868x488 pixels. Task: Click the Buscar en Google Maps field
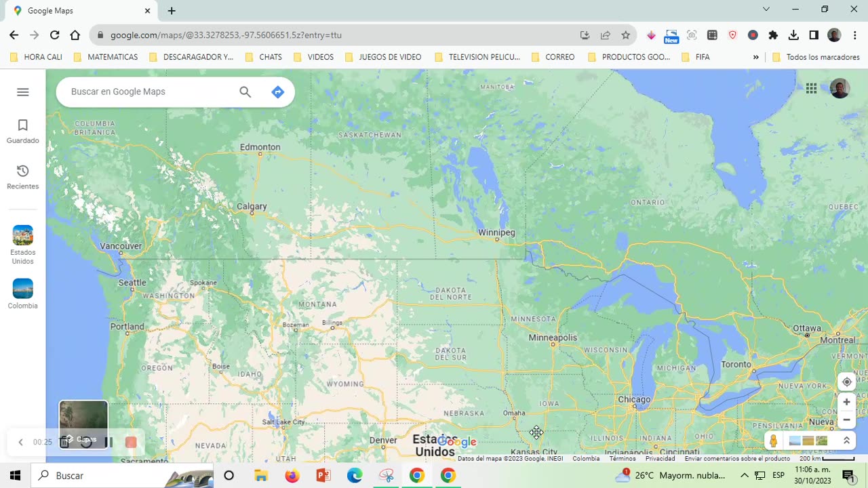coord(149,91)
